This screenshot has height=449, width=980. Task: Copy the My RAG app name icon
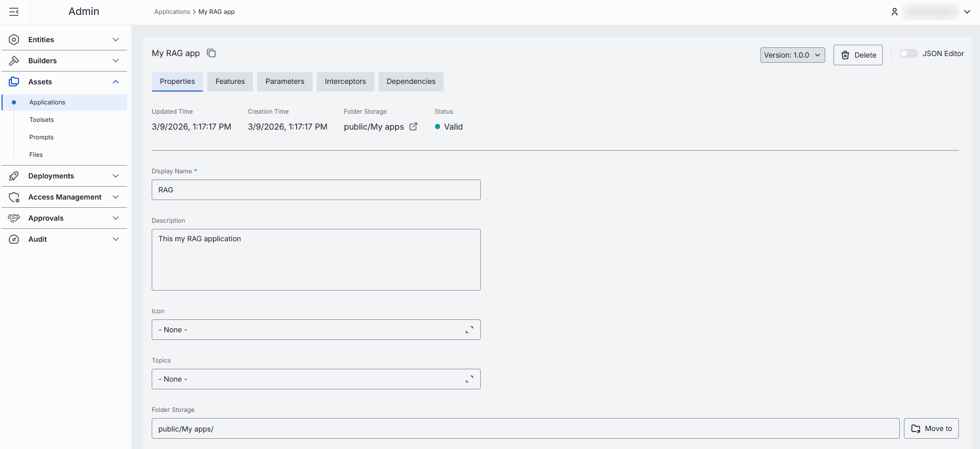click(x=211, y=53)
